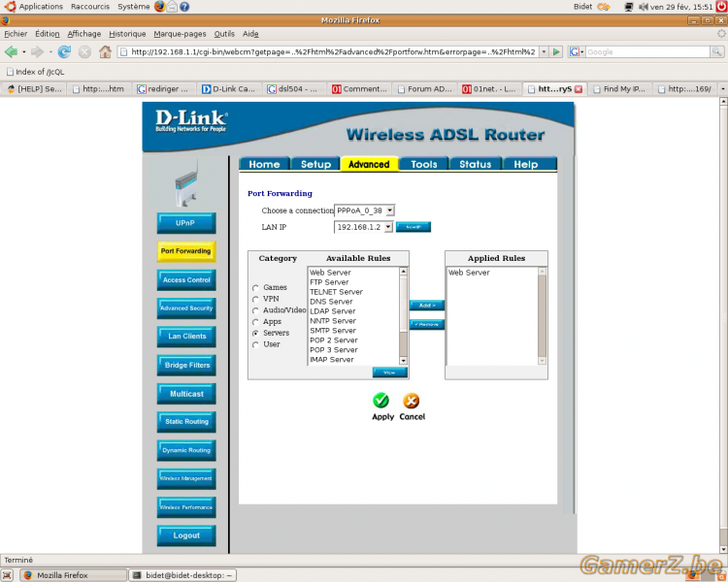Image resolution: width=728 pixels, height=582 pixels.
Task: Reload the page with the refresh icon
Action: [64, 52]
